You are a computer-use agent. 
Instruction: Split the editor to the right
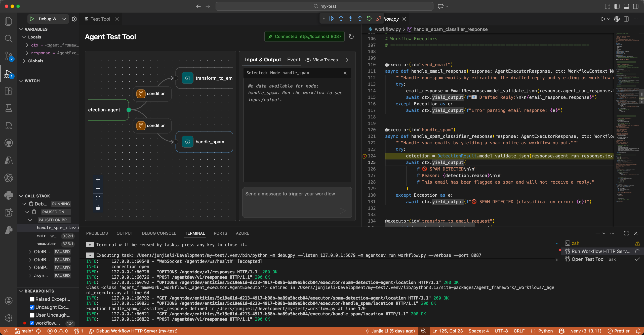click(626, 19)
